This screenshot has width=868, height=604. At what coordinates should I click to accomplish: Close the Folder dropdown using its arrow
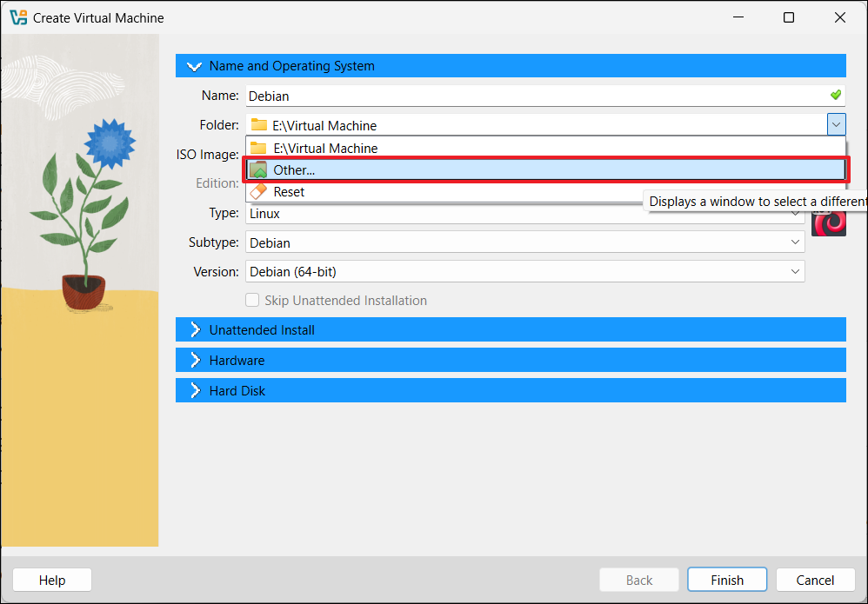click(x=836, y=125)
